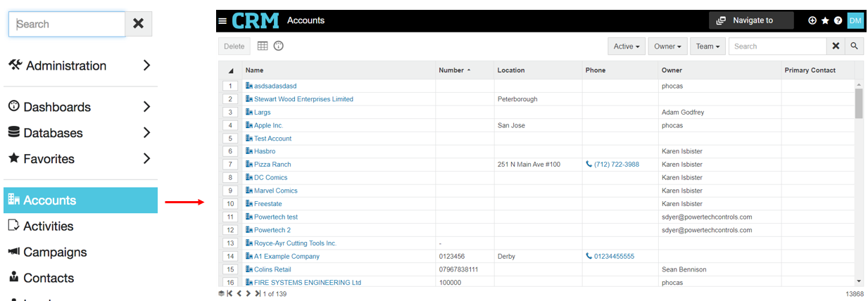The height and width of the screenshot is (301, 868).
Task: Click the add (plus circle) icon in header
Action: 812,21
